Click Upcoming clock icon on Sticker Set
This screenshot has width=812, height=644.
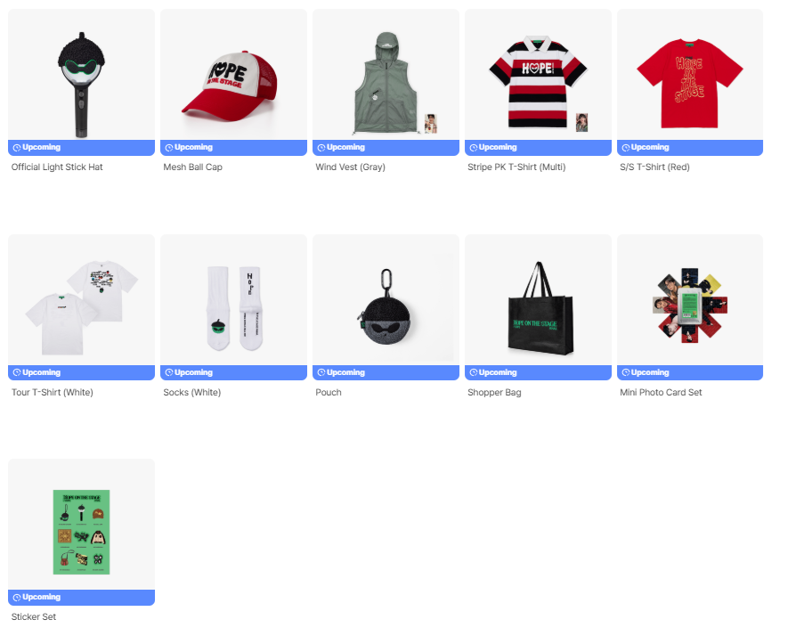pyautogui.click(x=17, y=598)
